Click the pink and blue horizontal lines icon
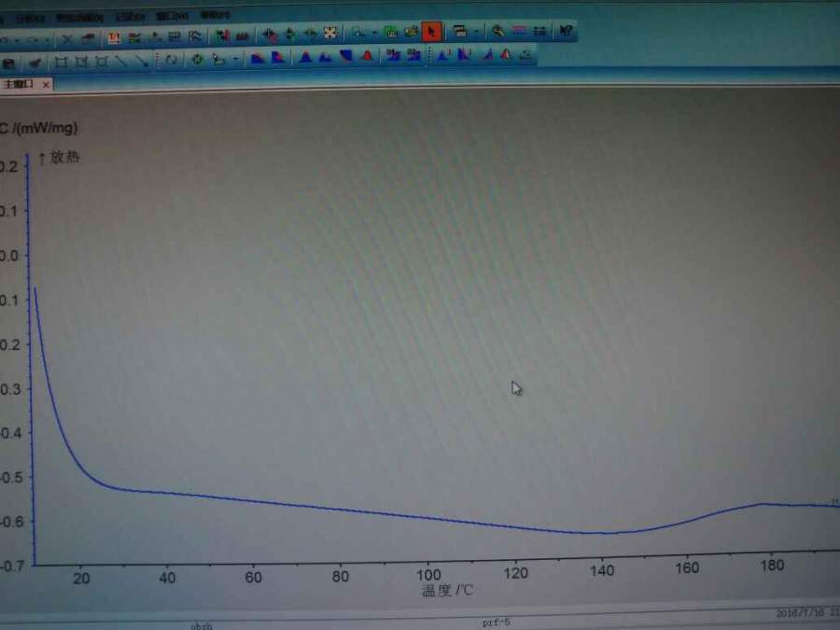Image resolution: width=840 pixels, height=630 pixels. coord(519,31)
